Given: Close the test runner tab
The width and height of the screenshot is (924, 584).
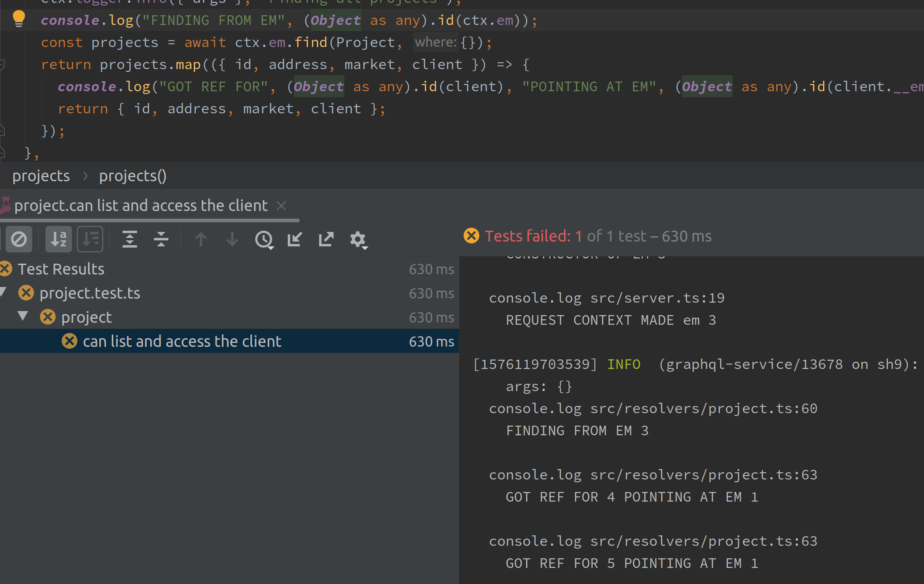Looking at the screenshot, I should tap(281, 205).
